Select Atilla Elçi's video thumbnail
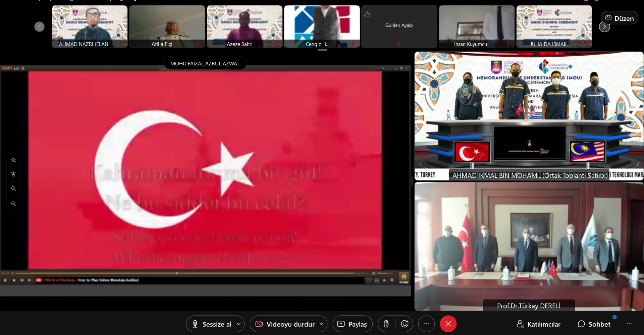Screen dimensions: 644x335 click(x=167, y=26)
